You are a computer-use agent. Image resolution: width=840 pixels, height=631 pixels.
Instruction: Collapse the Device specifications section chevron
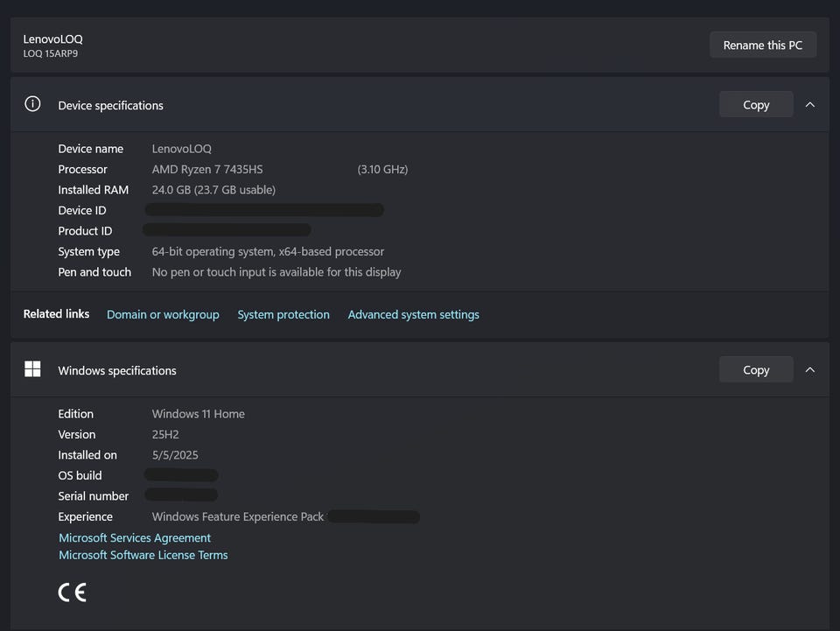pyautogui.click(x=809, y=105)
